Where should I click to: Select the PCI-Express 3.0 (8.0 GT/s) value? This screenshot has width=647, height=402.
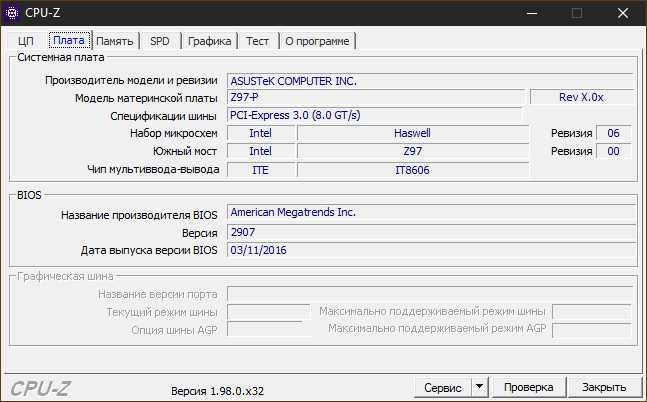coord(374,115)
